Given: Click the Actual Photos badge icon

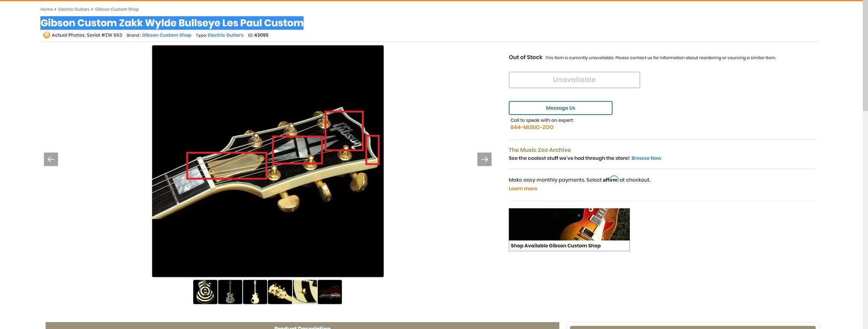Looking at the screenshot, I should 46,35.
